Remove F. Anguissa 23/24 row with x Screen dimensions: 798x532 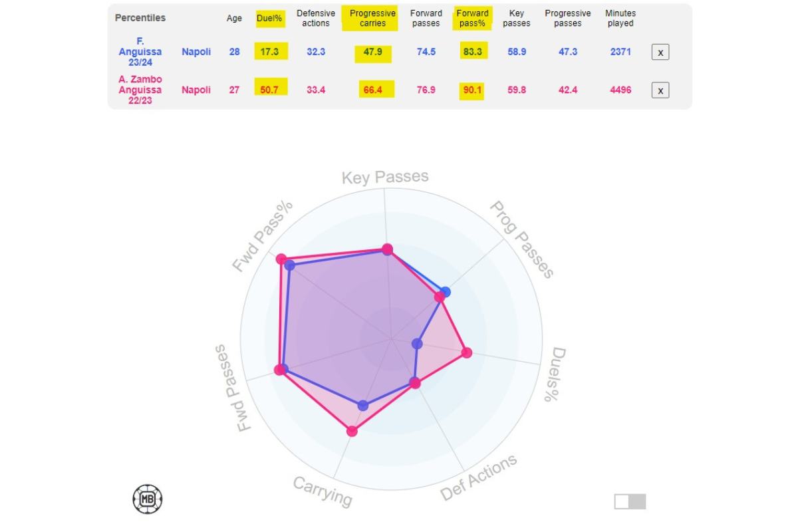coord(660,52)
